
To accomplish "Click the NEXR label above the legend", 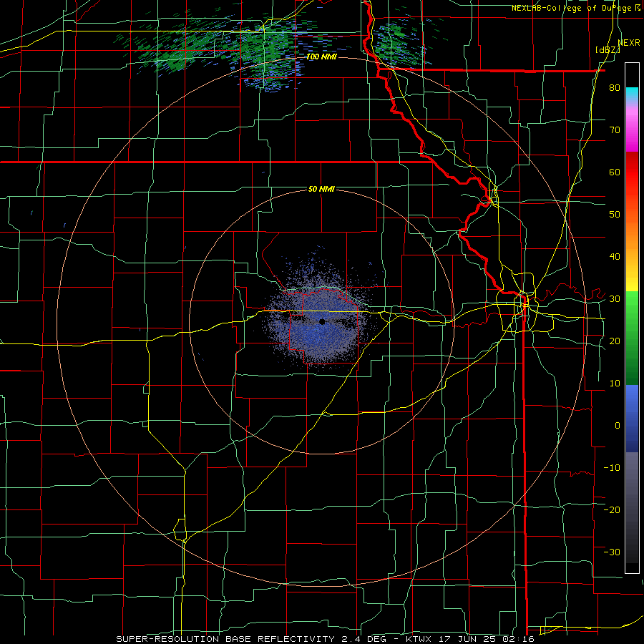I will click(x=629, y=43).
